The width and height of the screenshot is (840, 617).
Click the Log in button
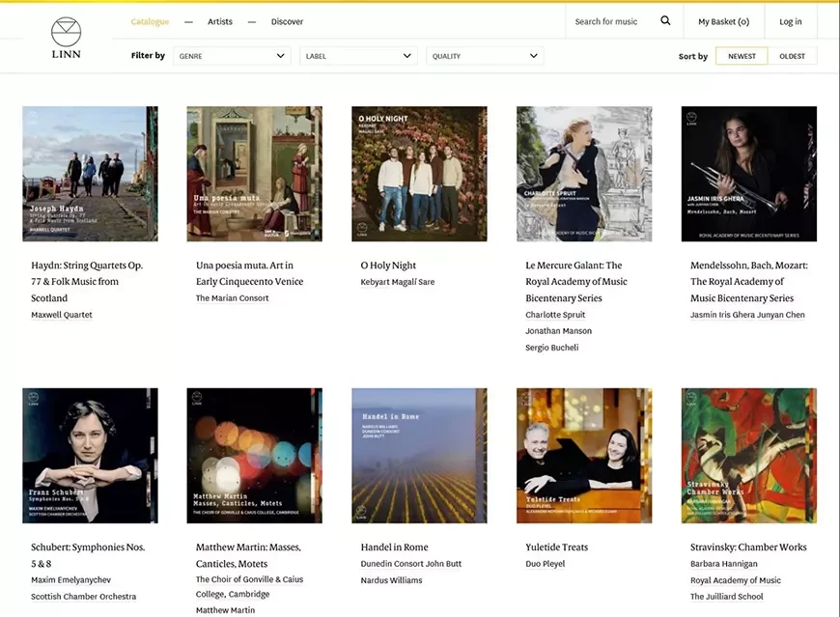coord(790,21)
